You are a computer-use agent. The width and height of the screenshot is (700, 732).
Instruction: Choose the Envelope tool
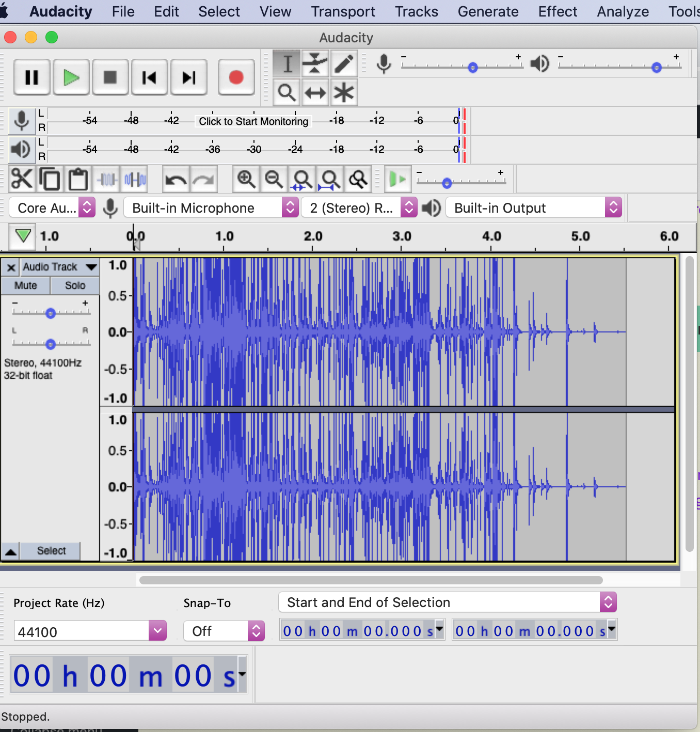[x=315, y=64]
